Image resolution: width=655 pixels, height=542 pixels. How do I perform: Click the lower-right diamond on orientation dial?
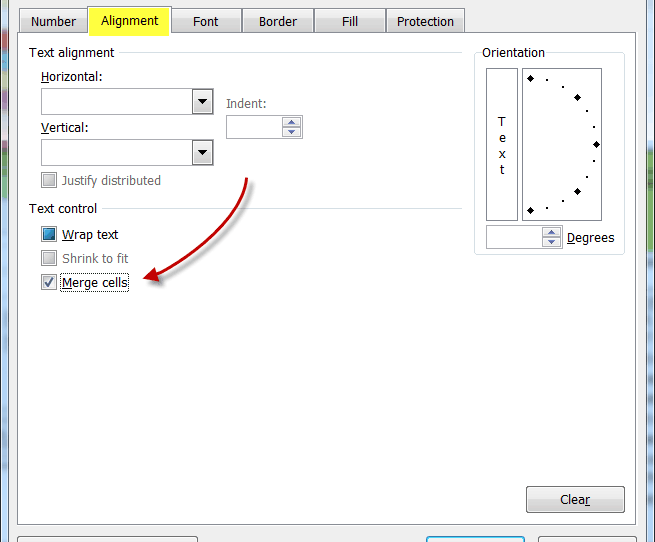(x=577, y=191)
